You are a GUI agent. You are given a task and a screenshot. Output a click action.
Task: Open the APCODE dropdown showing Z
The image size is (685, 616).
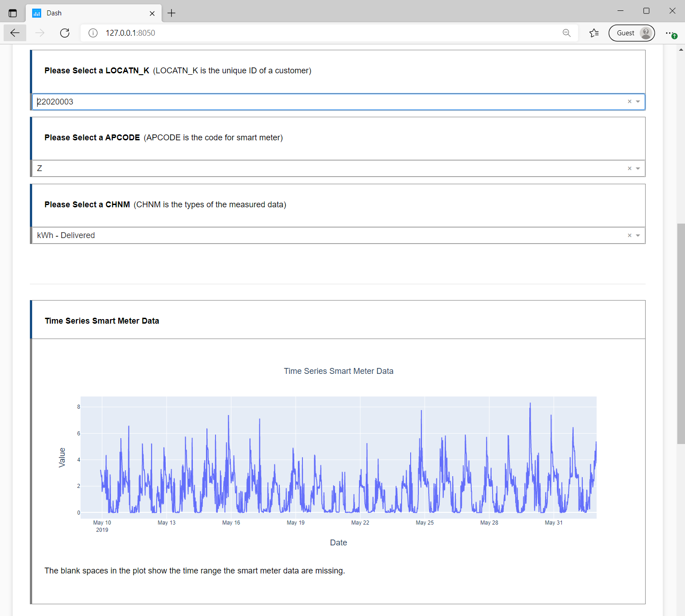[638, 168]
